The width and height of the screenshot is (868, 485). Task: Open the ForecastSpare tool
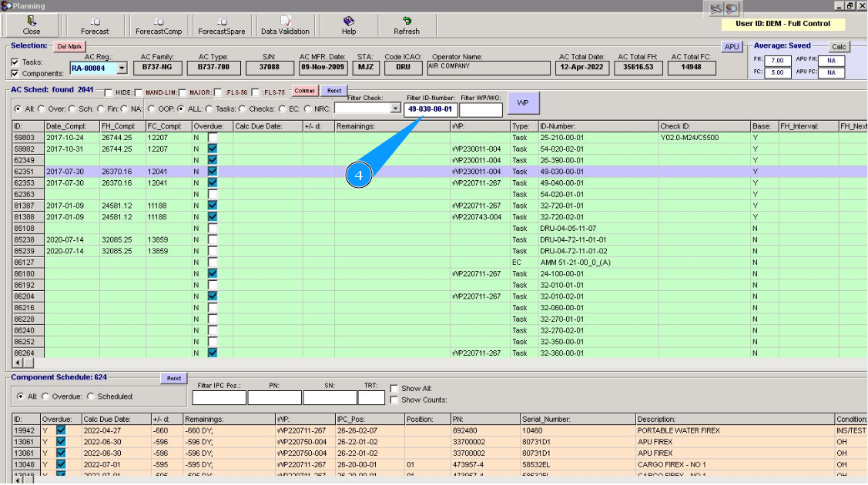coord(221,25)
